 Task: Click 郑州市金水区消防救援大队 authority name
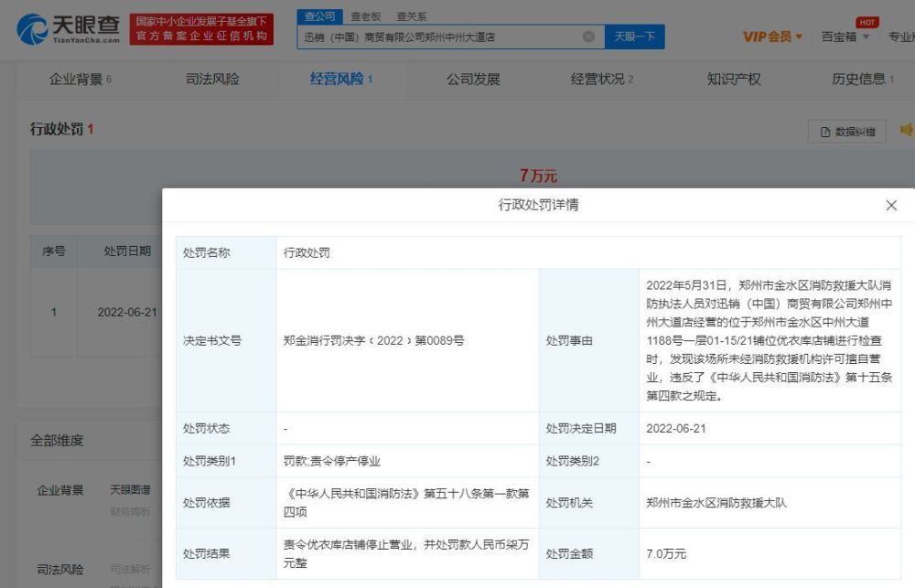click(716, 503)
